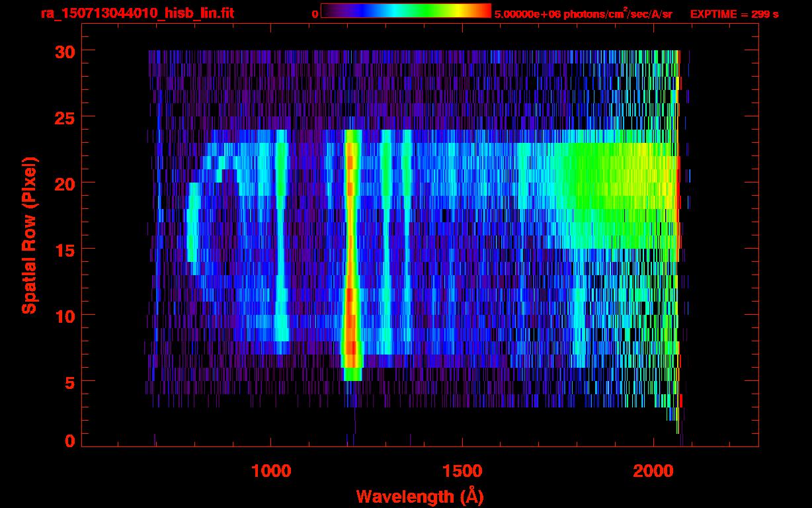Click the rainbow color scale bar

click(x=405, y=11)
